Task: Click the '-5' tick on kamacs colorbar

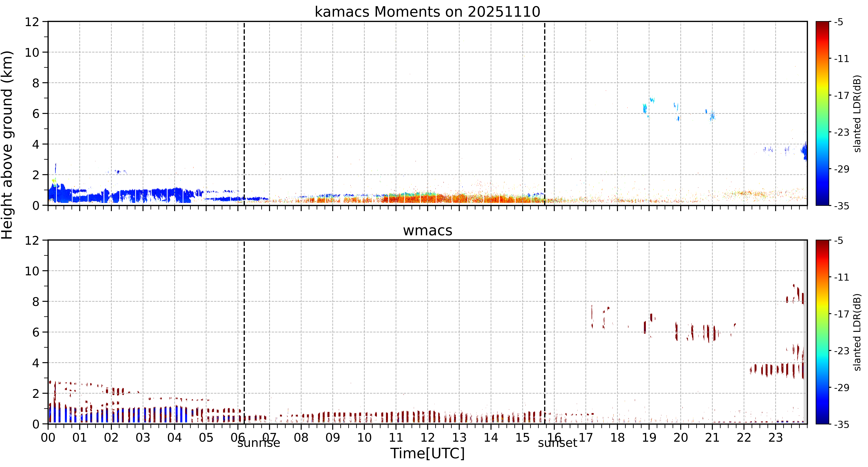Action: (839, 22)
